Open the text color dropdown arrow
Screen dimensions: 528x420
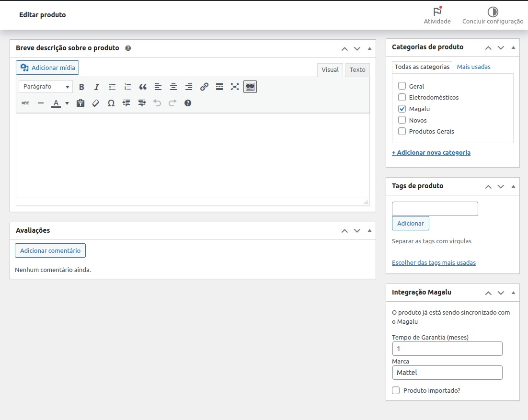click(x=67, y=103)
